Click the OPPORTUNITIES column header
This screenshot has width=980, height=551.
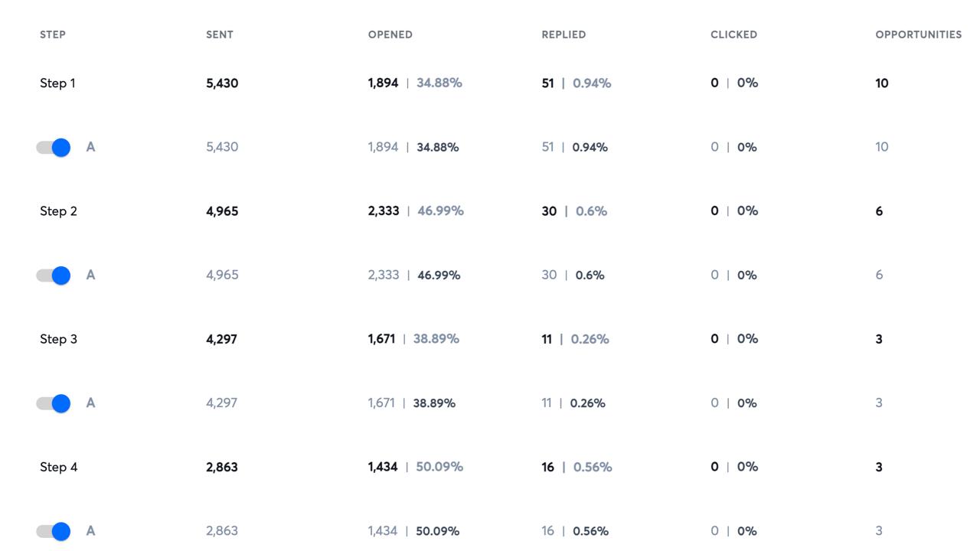(918, 34)
